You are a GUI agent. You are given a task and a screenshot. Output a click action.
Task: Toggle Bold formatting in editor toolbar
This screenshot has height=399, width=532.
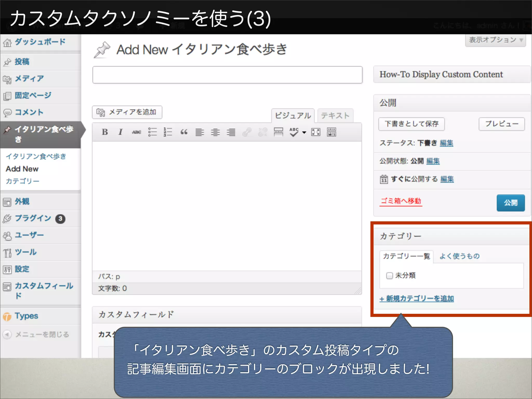[x=105, y=132]
